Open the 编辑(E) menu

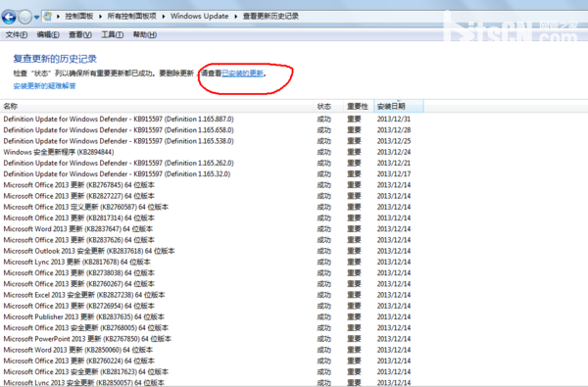48,35
